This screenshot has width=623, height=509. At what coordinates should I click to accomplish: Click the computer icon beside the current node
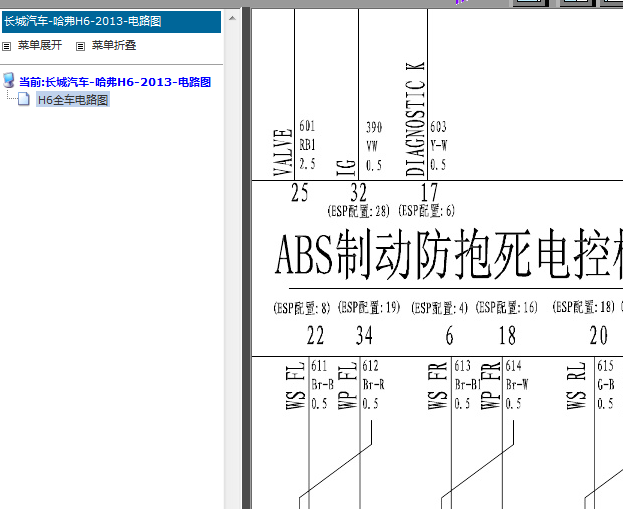pos(9,81)
